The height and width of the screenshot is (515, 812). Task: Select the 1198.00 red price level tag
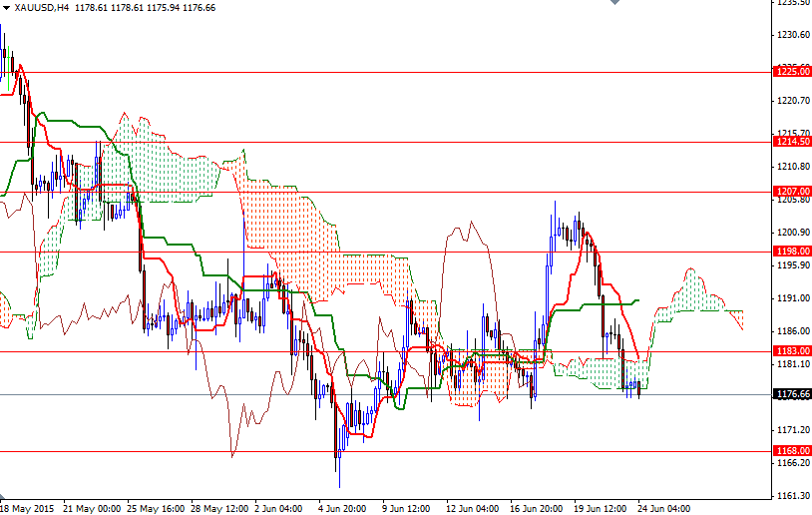tap(791, 252)
